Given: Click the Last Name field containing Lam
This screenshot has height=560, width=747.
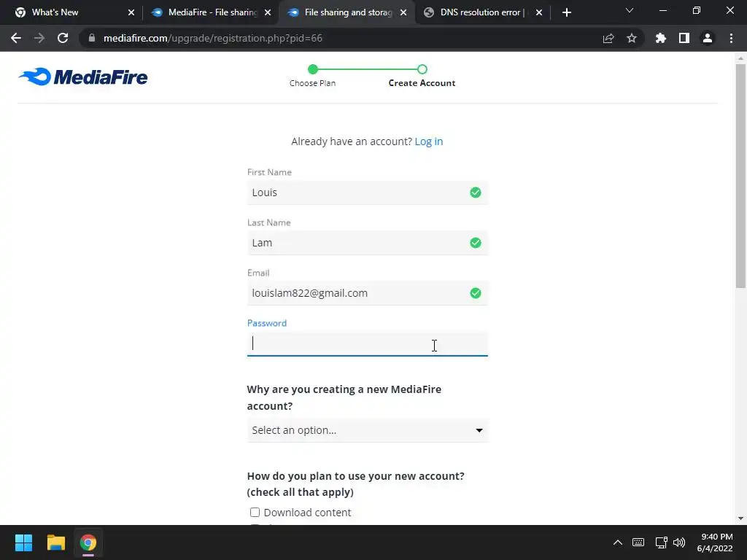Looking at the screenshot, I should click(x=368, y=243).
